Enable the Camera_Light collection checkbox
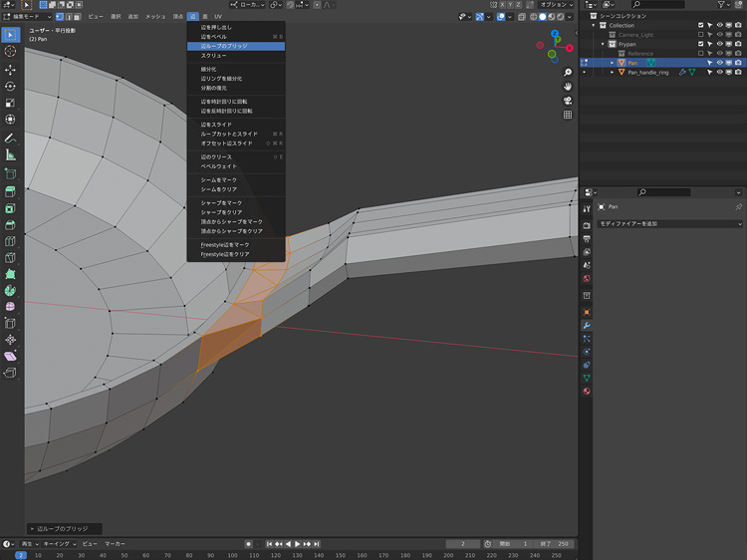This screenshot has width=747, height=560. 700,35
